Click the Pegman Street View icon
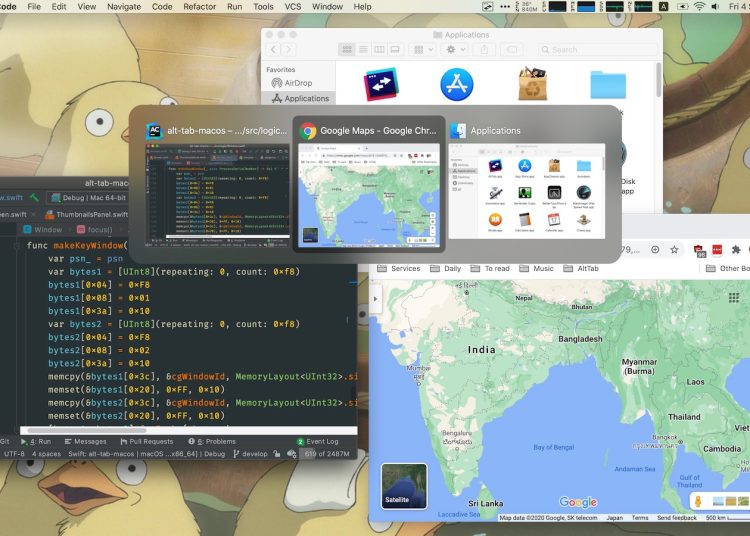The image size is (750, 536). [x=697, y=500]
